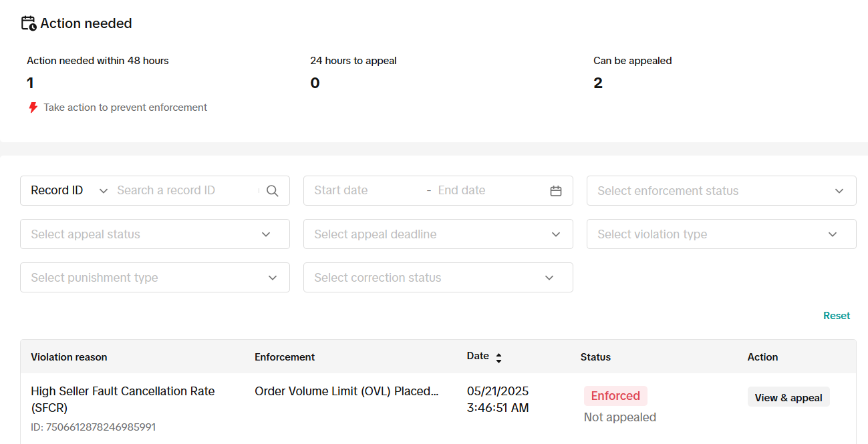Open Select appeal status dropdown
The height and width of the screenshot is (444, 868).
(154, 234)
